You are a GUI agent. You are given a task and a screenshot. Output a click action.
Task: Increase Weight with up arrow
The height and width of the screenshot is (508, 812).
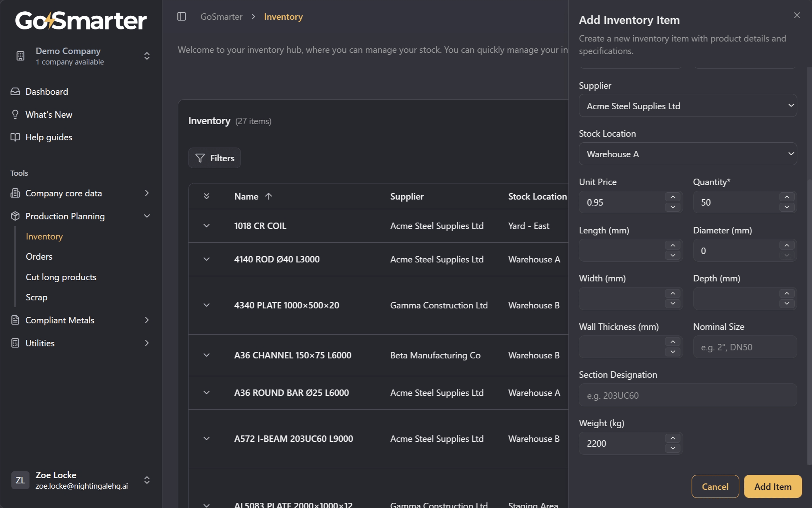673,438
